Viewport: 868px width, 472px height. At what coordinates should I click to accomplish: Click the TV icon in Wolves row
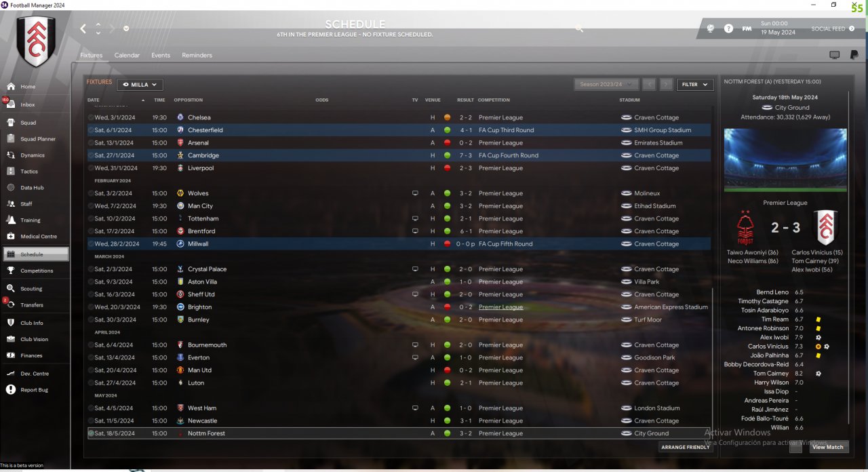[415, 193]
